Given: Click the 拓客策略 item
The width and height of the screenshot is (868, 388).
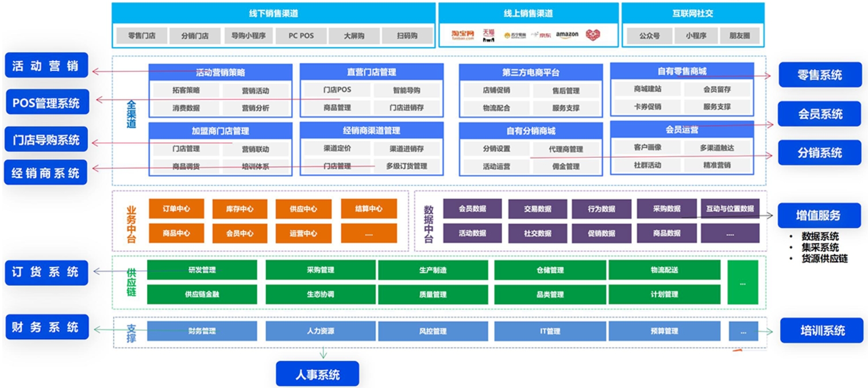Looking at the screenshot, I should point(186,91).
